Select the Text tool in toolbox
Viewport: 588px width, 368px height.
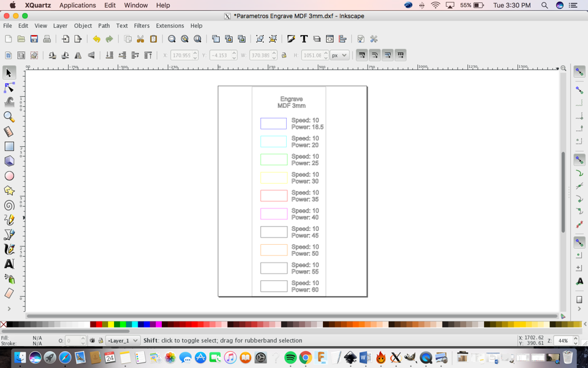click(x=10, y=264)
